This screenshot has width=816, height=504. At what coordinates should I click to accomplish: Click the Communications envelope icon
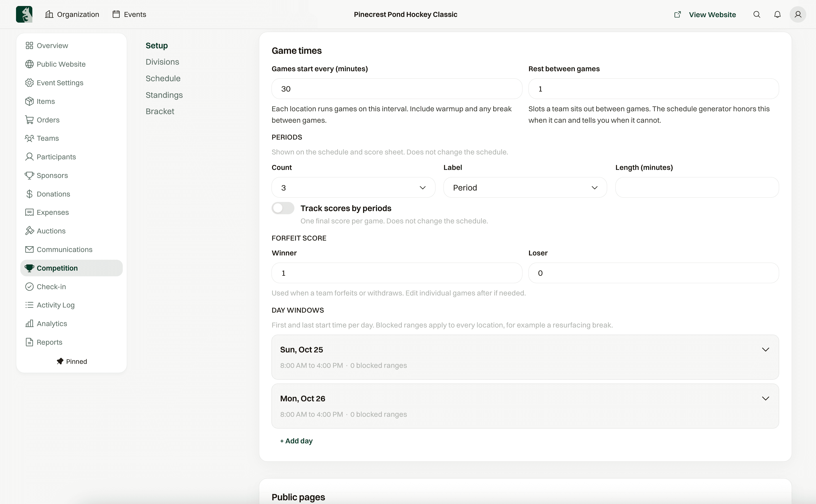tap(29, 249)
